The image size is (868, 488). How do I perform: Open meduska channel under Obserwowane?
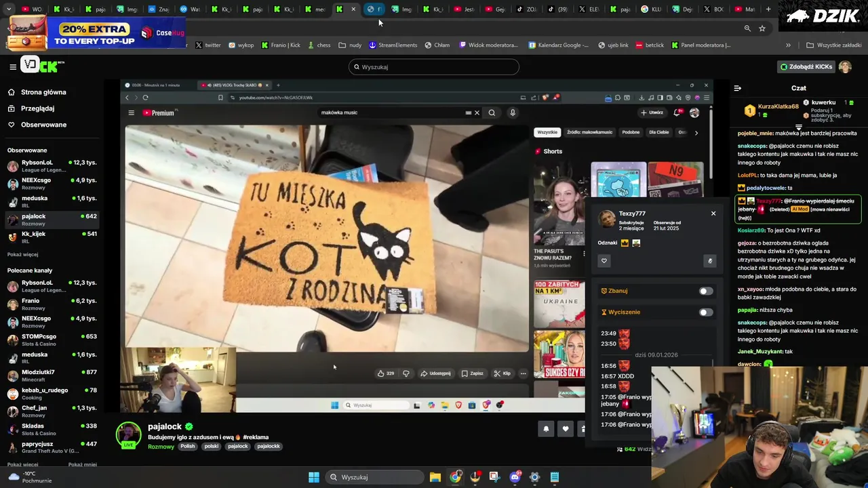(52, 201)
